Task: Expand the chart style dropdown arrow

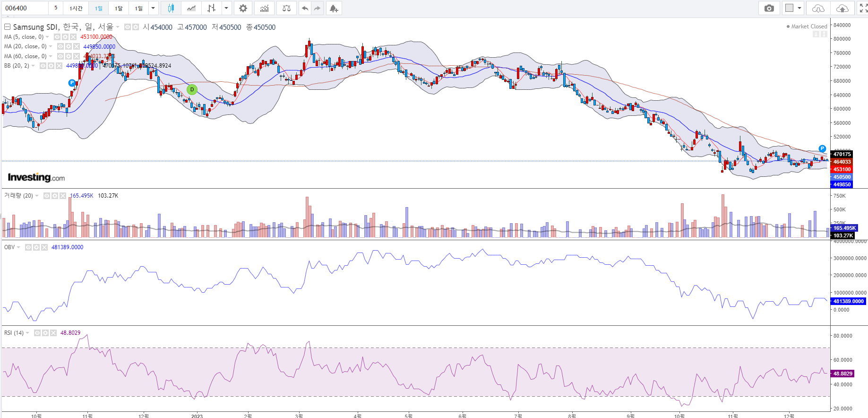Action: click(x=227, y=8)
